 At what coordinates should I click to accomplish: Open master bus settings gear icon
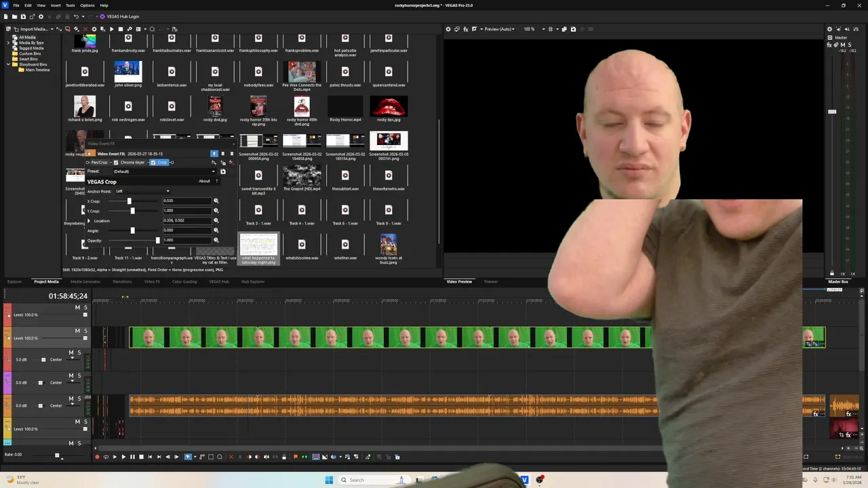point(829,29)
